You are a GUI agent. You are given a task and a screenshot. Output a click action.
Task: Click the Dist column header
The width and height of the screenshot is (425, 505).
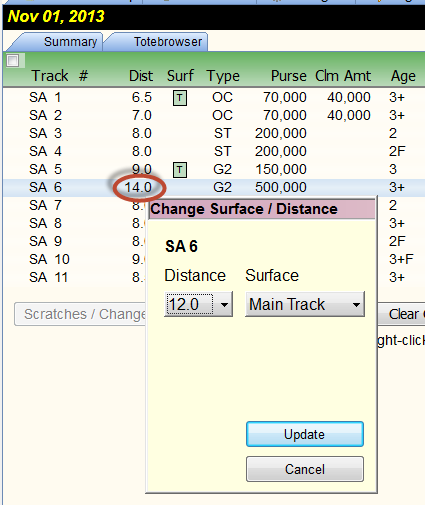(x=141, y=76)
